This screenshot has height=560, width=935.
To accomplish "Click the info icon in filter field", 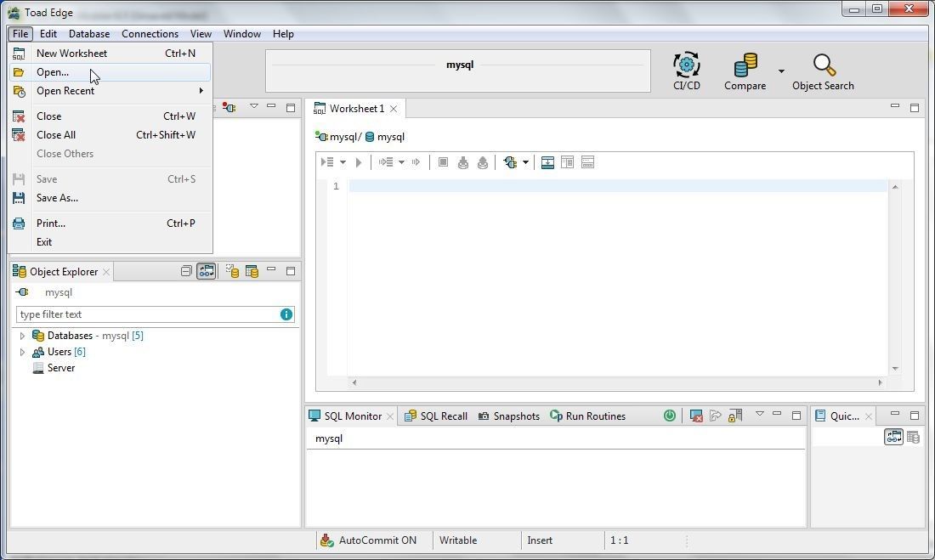I will point(286,314).
